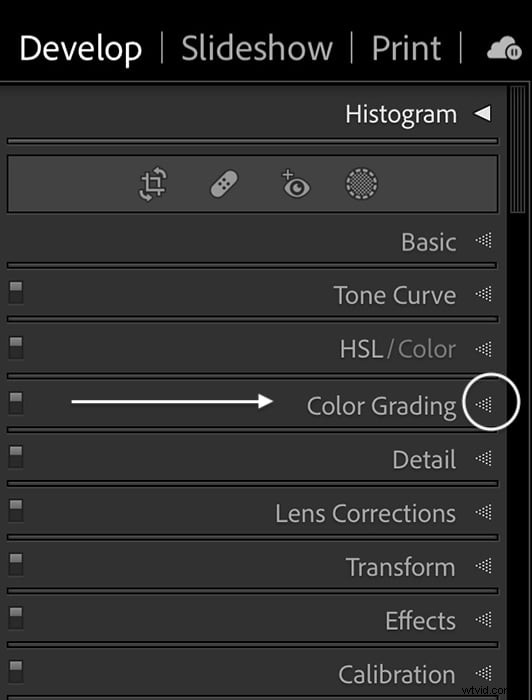
Task: Toggle the Tone Curve panel switch
Action: (16, 293)
